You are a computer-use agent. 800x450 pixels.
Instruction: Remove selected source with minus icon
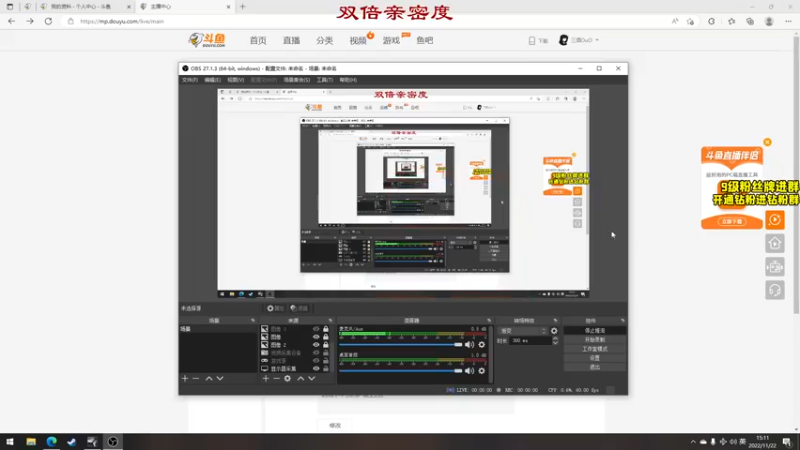pyautogui.click(x=277, y=379)
